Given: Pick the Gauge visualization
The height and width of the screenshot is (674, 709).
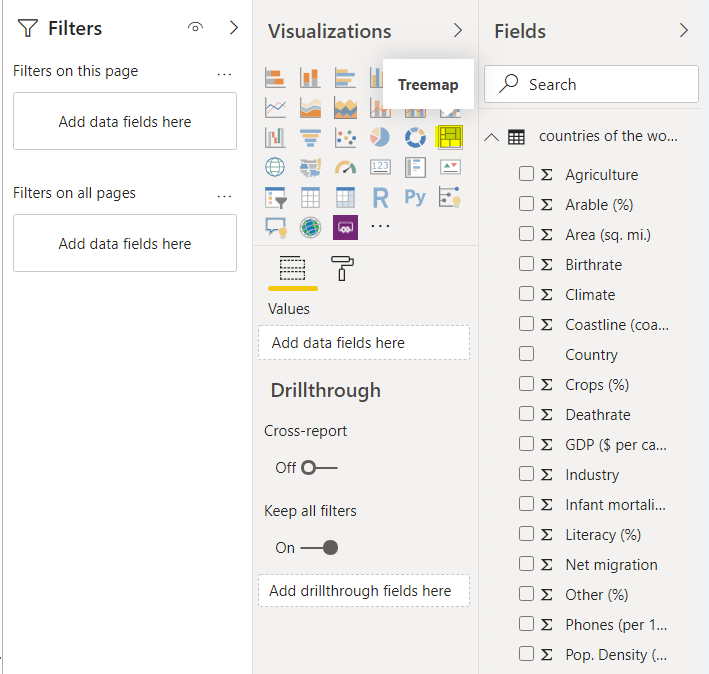Looking at the screenshot, I should point(345,167).
